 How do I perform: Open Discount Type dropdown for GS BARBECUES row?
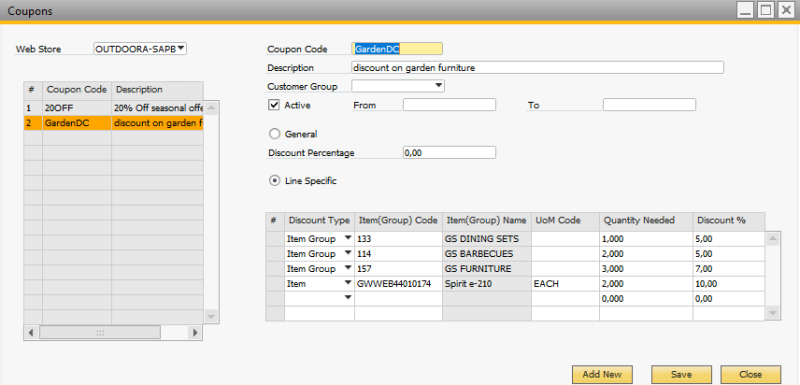tap(348, 253)
